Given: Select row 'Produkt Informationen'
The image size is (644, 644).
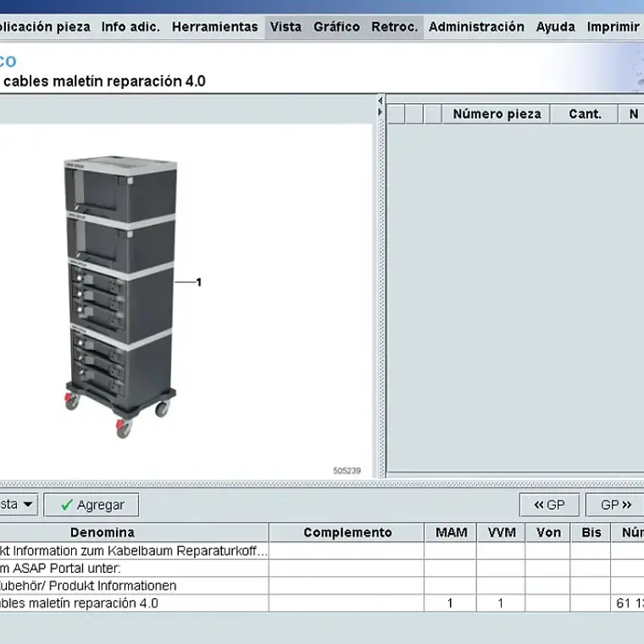Looking at the screenshot, I should point(322,586).
